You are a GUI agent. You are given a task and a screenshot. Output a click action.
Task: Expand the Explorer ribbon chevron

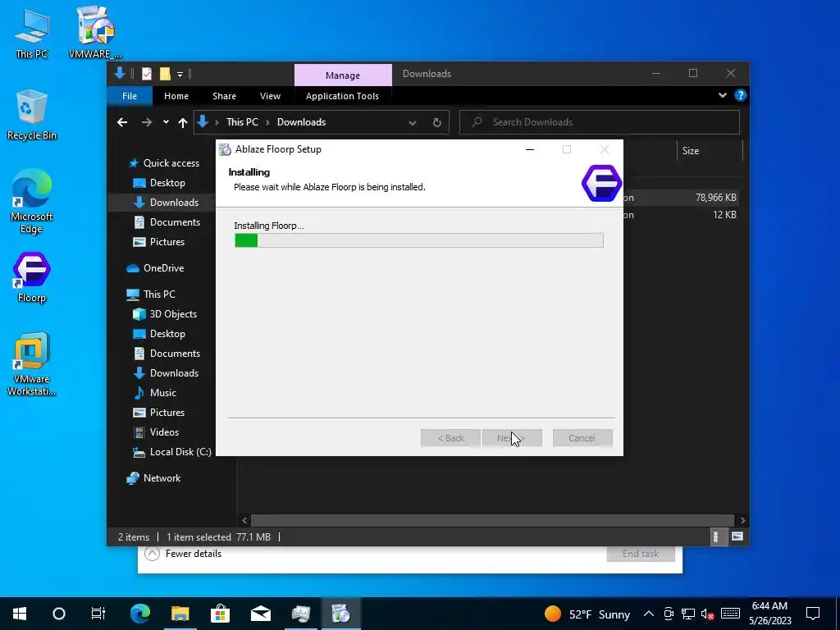722,95
